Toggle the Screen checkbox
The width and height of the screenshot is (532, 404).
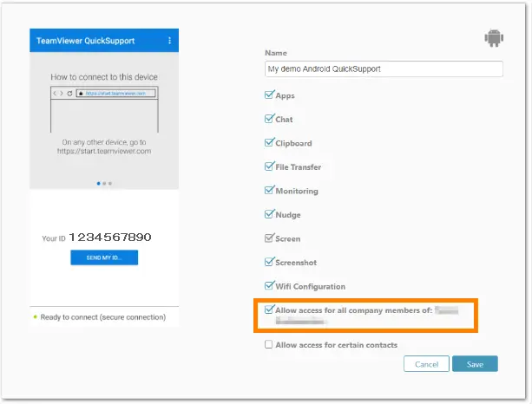[x=269, y=238]
